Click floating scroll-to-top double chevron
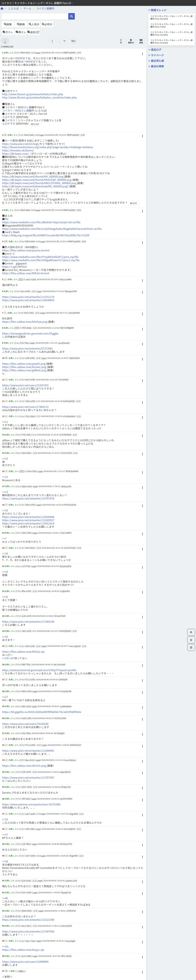The width and height of the screenshot is (196, 980). pos(191,632)
